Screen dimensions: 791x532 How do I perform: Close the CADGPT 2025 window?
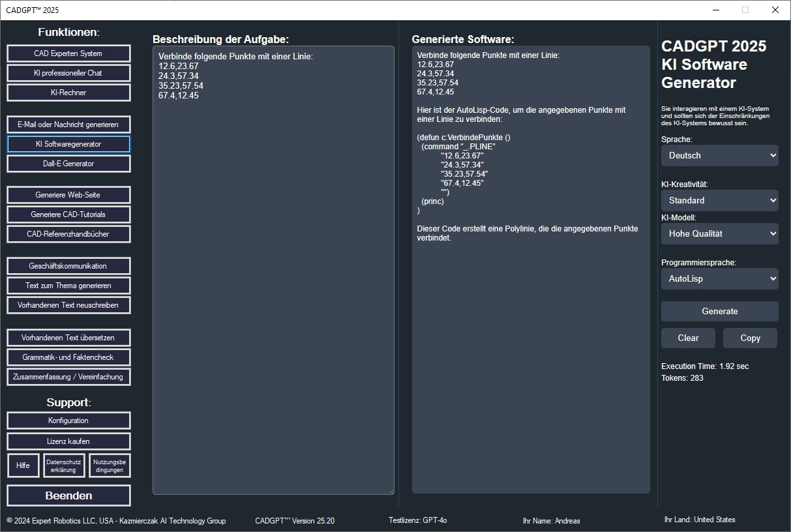click(775, 10)
